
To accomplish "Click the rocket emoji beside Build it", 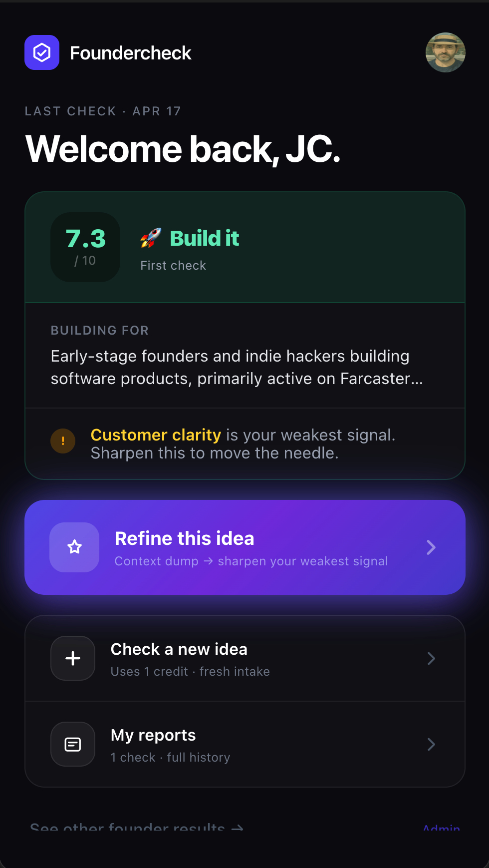I will point(150,238).
